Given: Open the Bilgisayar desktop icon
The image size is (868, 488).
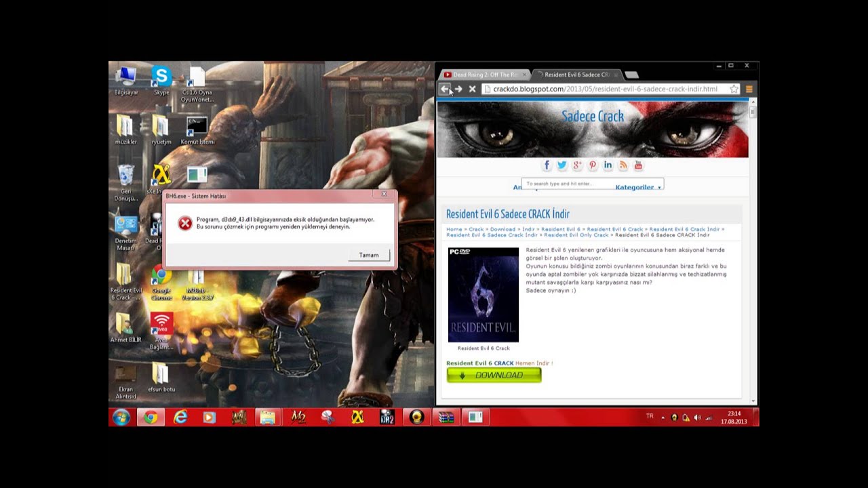Looking at the screenshot, I should click(125, 81).
